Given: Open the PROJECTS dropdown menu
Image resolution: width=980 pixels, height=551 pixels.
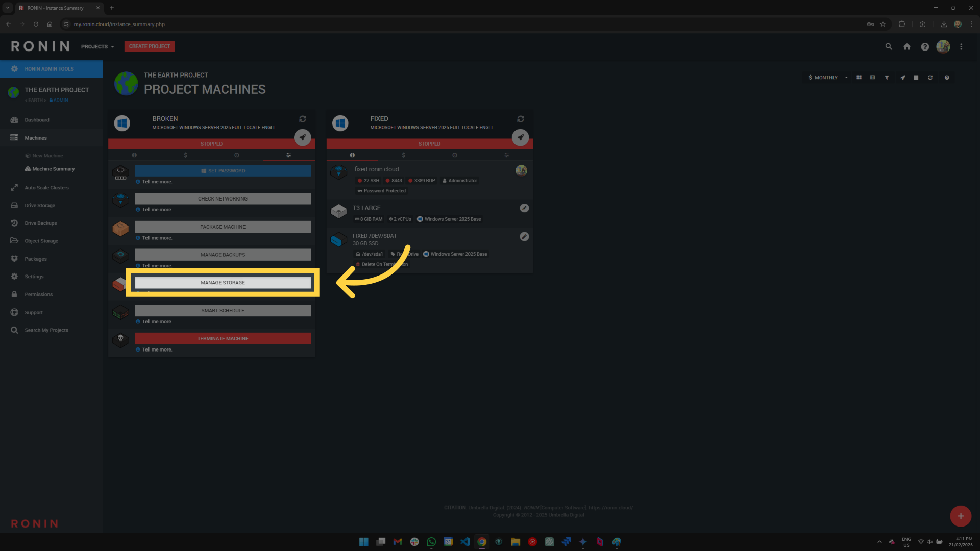Looking at the screenshot, I should (97, 47).
